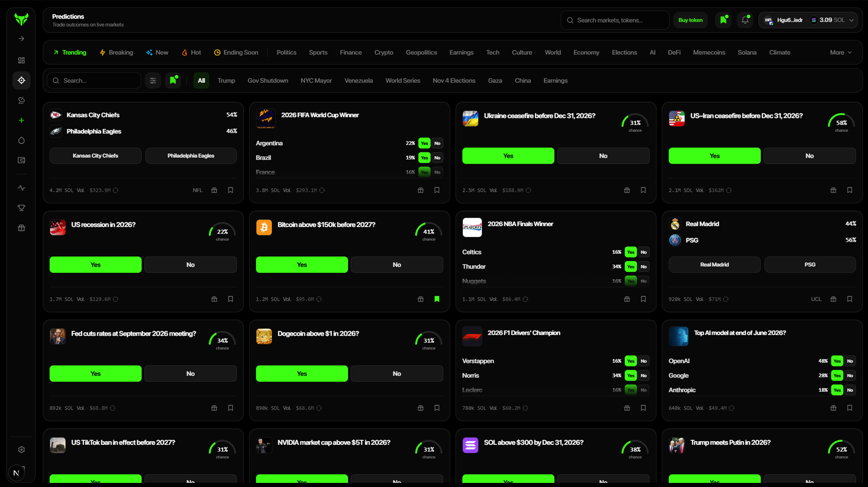Focus the Search markets, tokens field
Image resolution: width=868 pixels, height=487 pixels.
click(x=615, y=20)
